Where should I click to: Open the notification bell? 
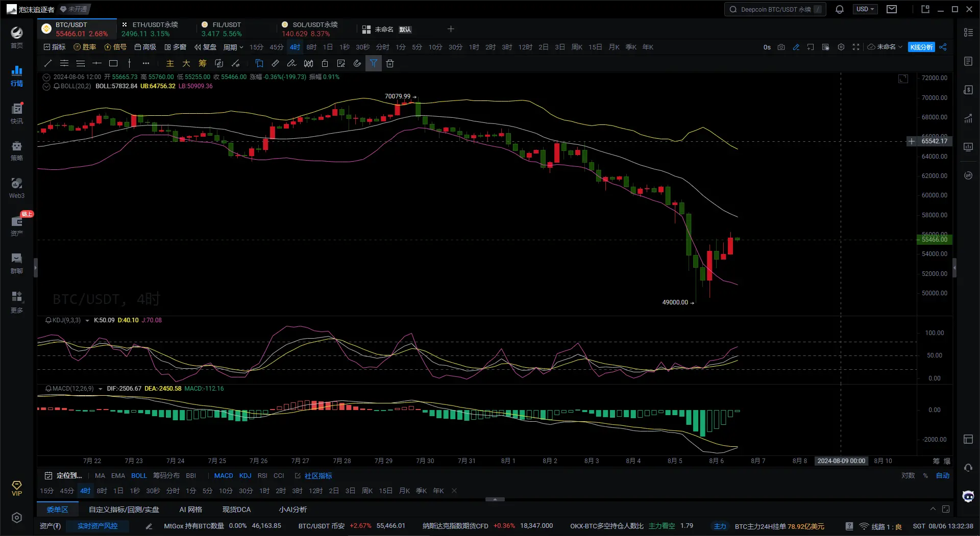pyautogui.click(x=839, y=9)
